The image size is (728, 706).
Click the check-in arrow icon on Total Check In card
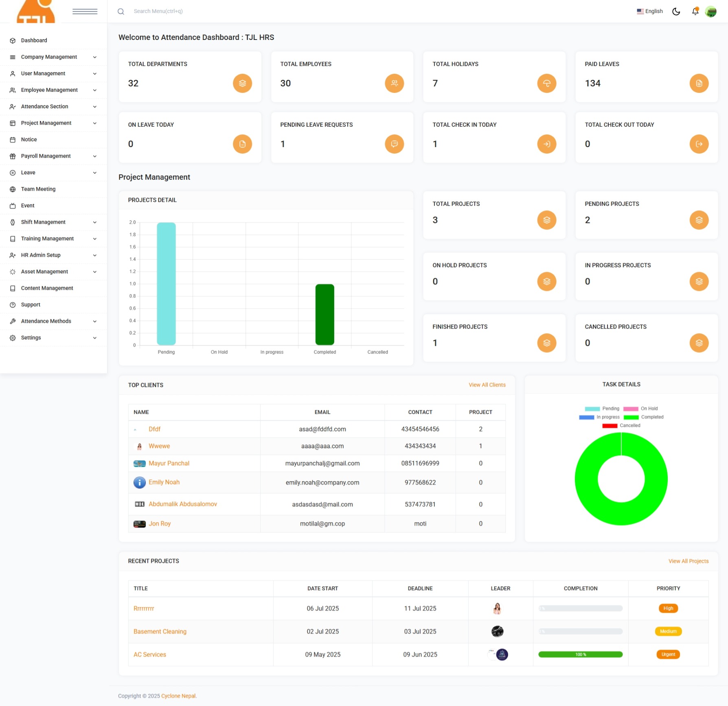tap(547, 144)
